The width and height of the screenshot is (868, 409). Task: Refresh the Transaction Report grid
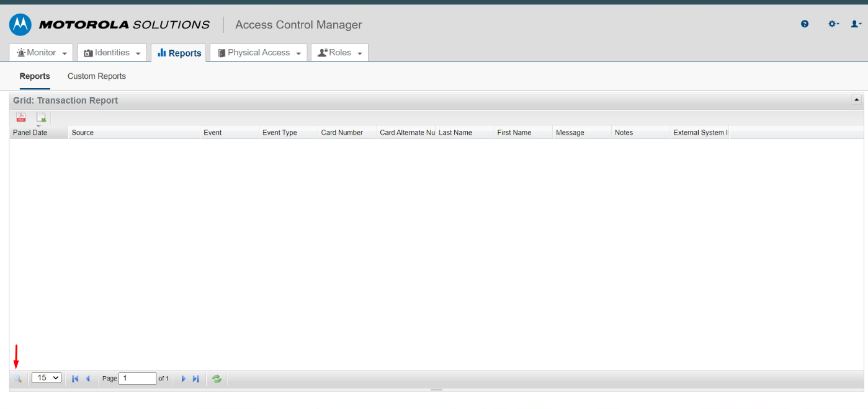pos(217,379)
